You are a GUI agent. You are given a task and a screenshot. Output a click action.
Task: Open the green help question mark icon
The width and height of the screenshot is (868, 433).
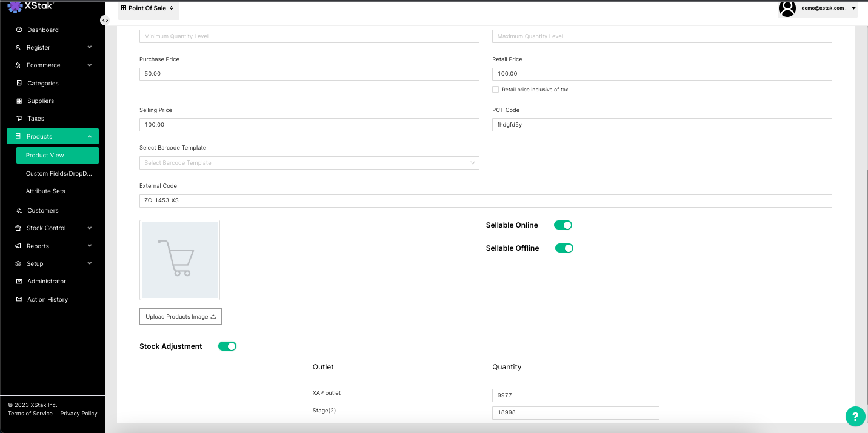855,416
